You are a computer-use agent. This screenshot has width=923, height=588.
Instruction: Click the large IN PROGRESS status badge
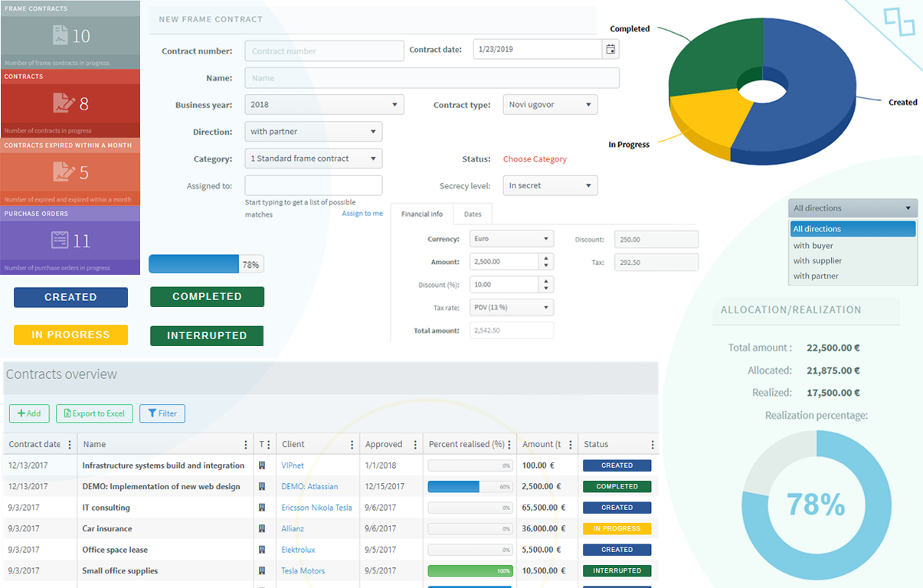click(x=70, y=335)
